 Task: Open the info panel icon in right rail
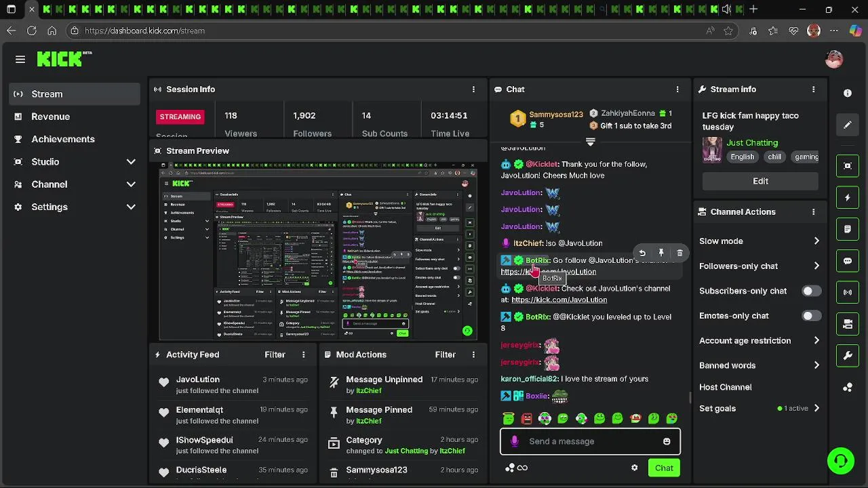tap(848, 93)
